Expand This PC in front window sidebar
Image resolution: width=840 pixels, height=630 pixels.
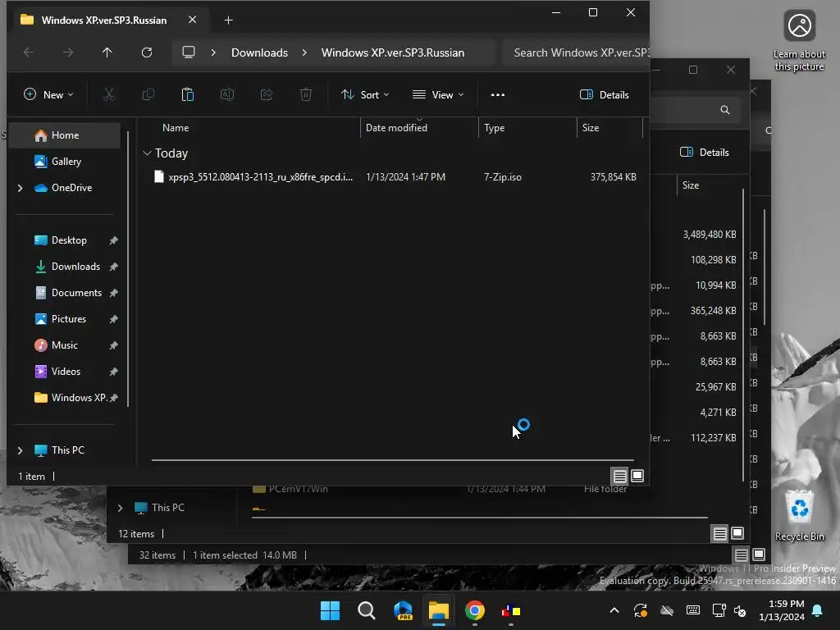tap(20, 450)
